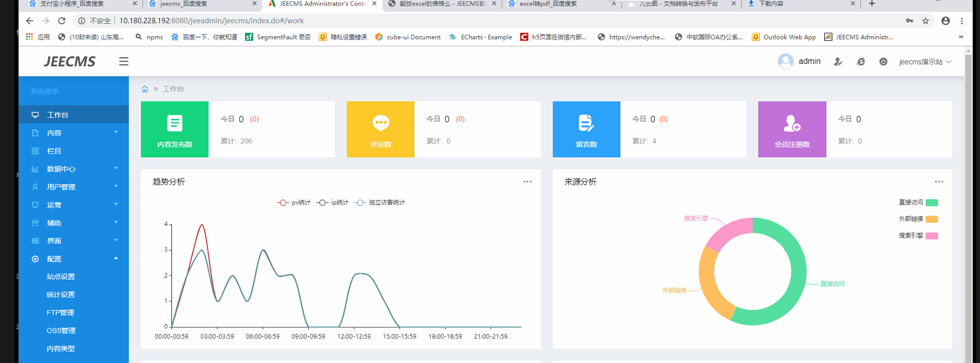
Task: Expand the 数据中心 sidebar menu
Action: [x=61, y=169]
